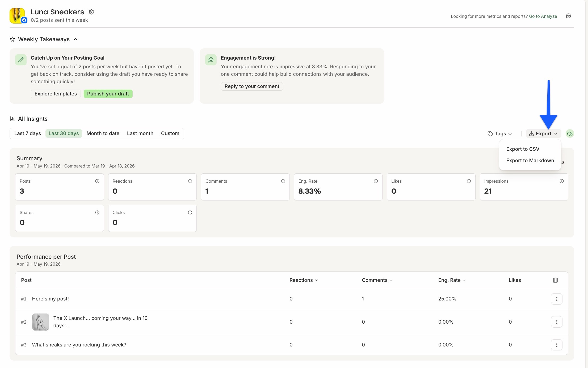Click the Impressions value 21
The image size is (588, 368).
click(488, 191)
